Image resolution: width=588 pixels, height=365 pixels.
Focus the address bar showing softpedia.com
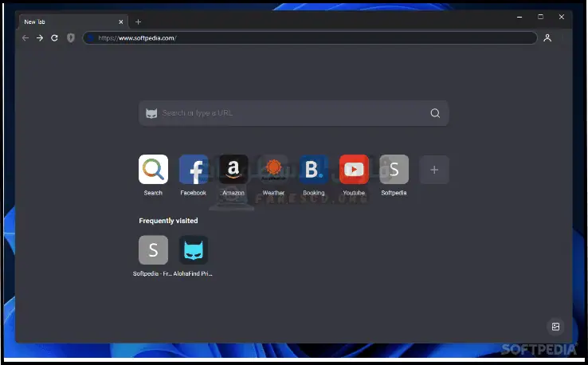click(x=311, y=37)
